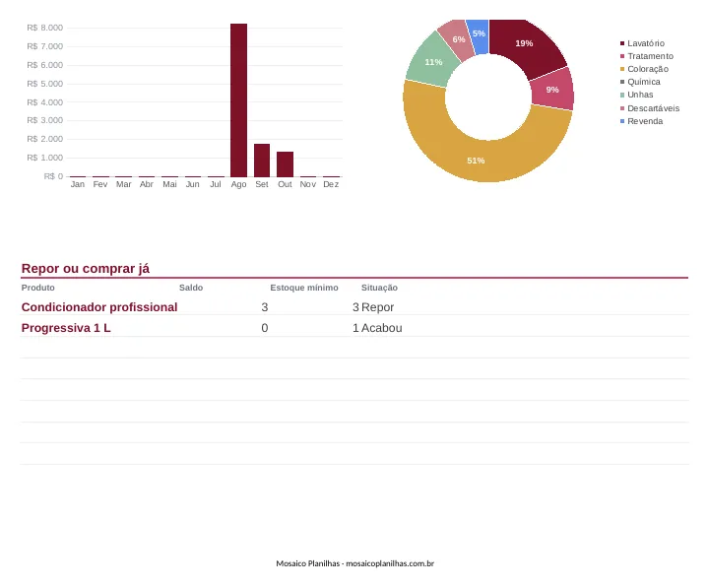Open the mosaicoplanilhas.com.br footer text
Screen dimensions: 708x588
pyautogui.click(x=390, y=563)
